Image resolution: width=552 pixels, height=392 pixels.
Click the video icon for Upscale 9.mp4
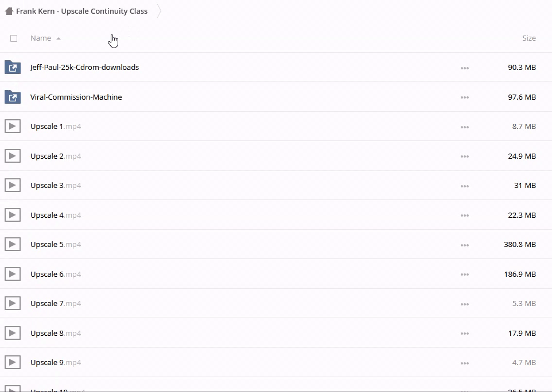pos(13,363)
